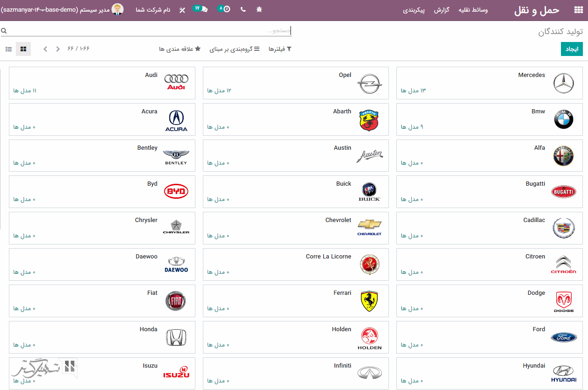Open the Isuzu manufacturer card
Image resolution: width=588 pixels, height=390 pixels.
tap(102, 374)
